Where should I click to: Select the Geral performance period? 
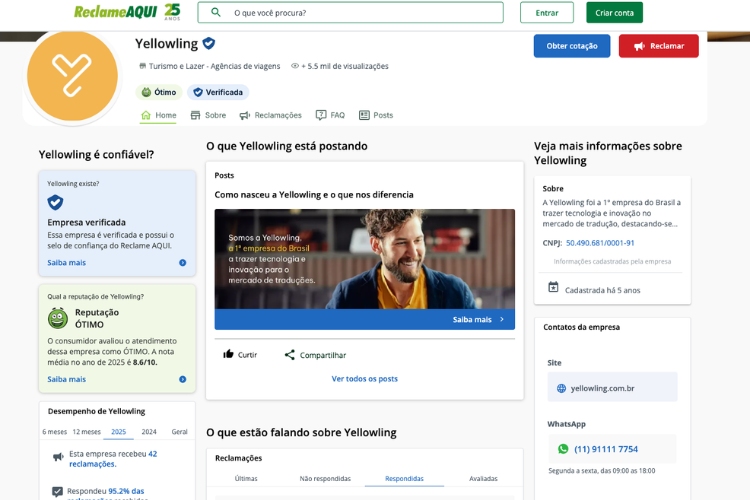179,432
